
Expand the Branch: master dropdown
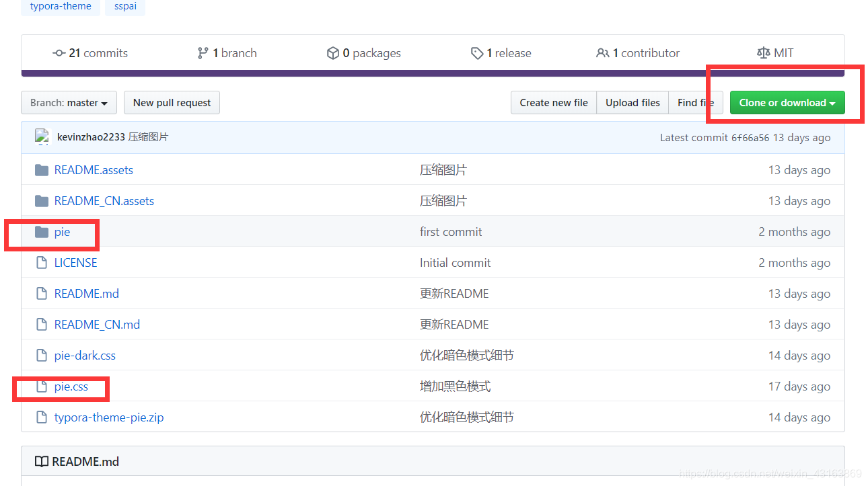[69, 103]
